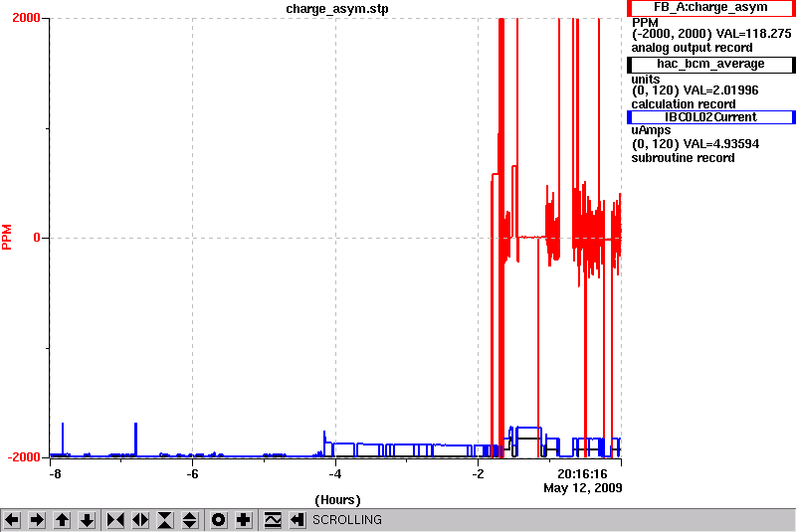Click the circle auto-scale toolbar icon
Viewport: 796px width, 532px height.
click(x=219, y=520)
